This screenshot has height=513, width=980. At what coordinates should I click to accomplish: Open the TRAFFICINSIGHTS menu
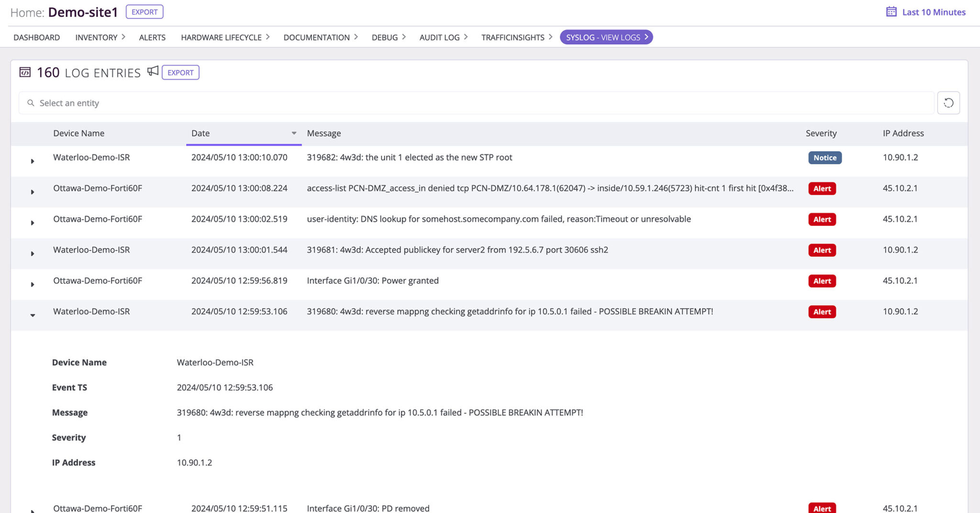[x=513, y=37]
